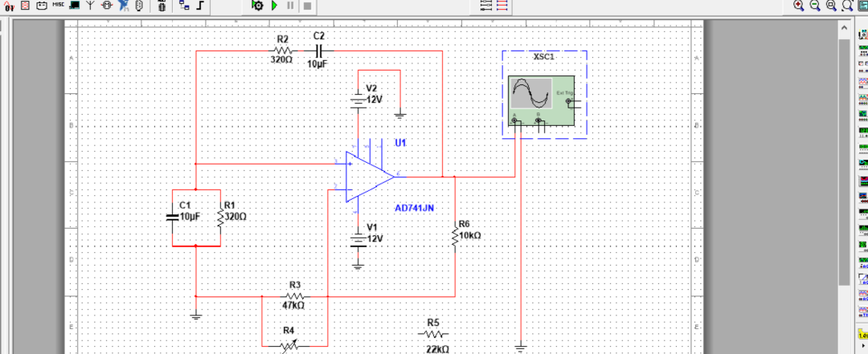Open the MCU chip component group
Screen dimensions: 868x354
tap(162, 6)
